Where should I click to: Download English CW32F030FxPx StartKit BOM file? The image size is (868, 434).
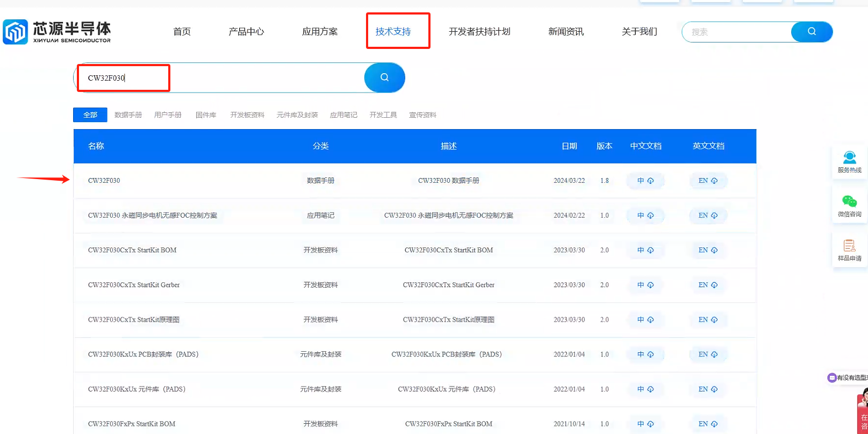pos(708,424)
